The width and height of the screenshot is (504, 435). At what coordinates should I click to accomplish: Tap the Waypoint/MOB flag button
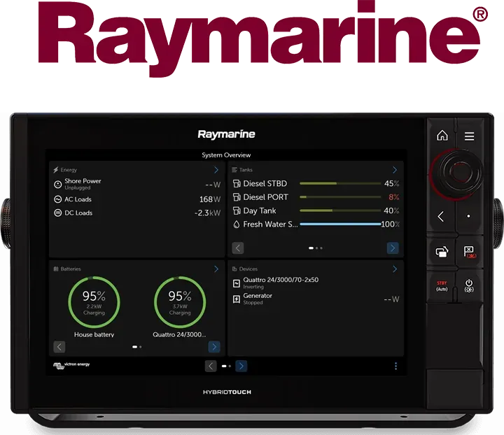[x=470, y=252]
